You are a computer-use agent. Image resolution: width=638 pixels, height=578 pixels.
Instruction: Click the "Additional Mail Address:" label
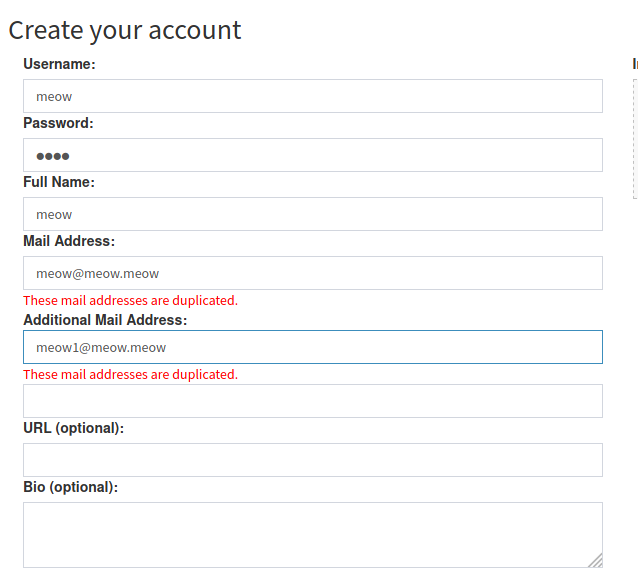click(105, 320)
